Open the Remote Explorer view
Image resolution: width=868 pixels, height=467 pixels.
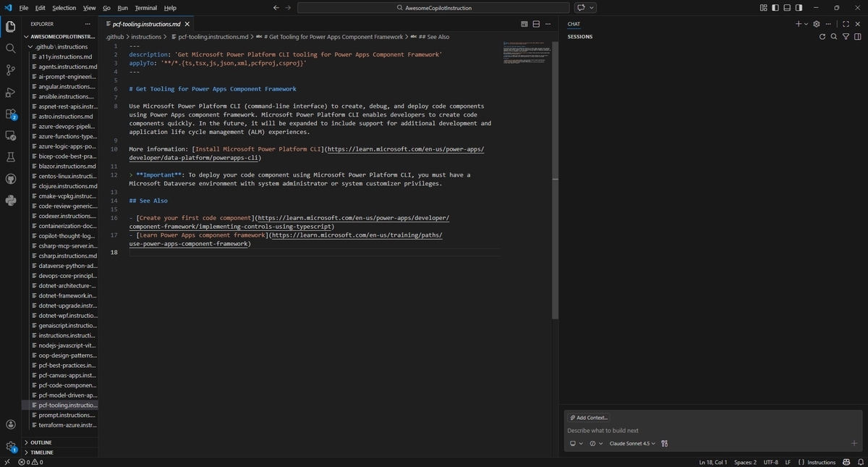click(x=10, y=135)
